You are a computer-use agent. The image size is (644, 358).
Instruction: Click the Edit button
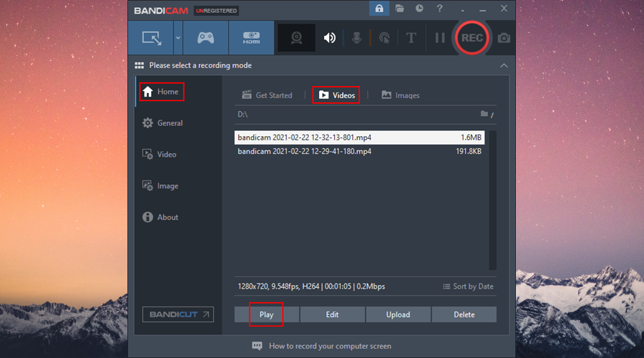[332, 314]
